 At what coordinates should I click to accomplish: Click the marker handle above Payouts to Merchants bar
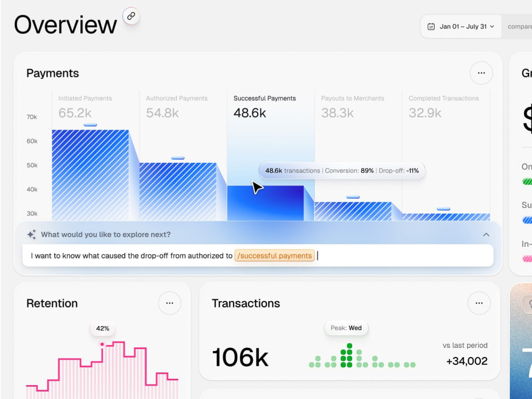[x=353, y=197]
